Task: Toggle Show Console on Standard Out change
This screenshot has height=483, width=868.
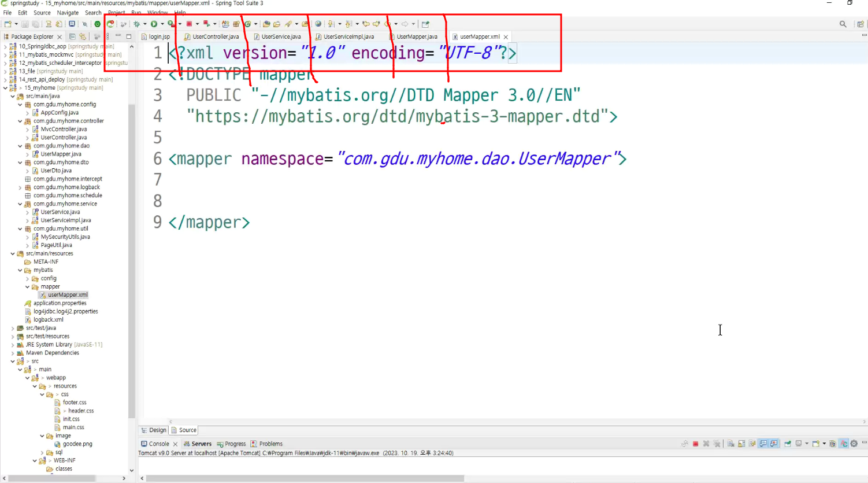Action: coord(763,444)
